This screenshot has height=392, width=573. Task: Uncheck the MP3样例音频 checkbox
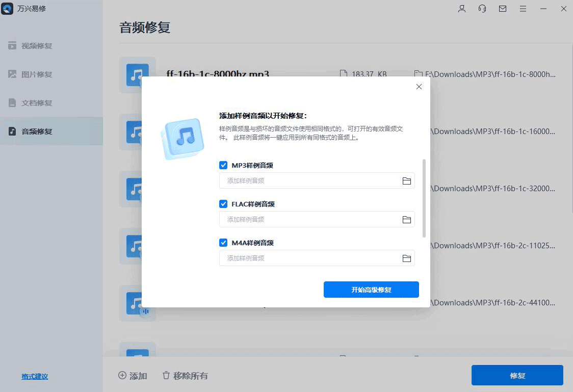[x=223, y=165]
